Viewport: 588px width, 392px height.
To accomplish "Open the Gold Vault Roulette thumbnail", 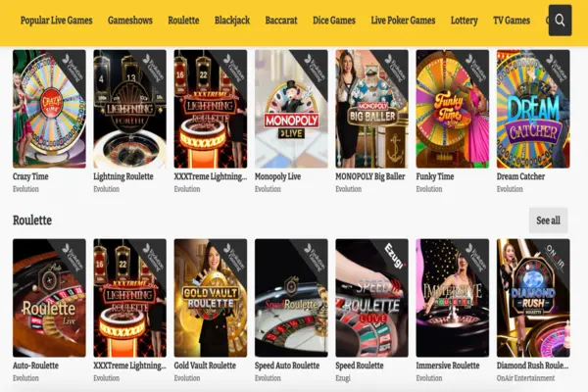I will [211, 298].
